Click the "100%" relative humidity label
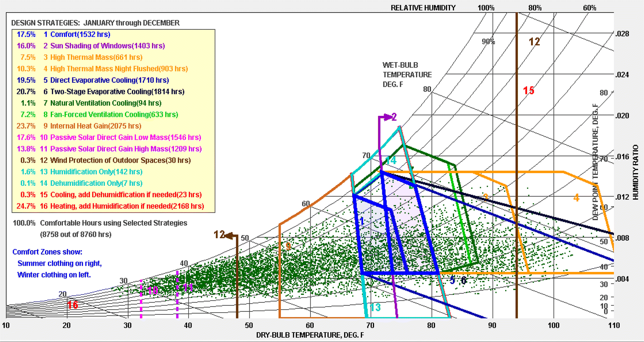Screen dimensions: 644x342 486,8
